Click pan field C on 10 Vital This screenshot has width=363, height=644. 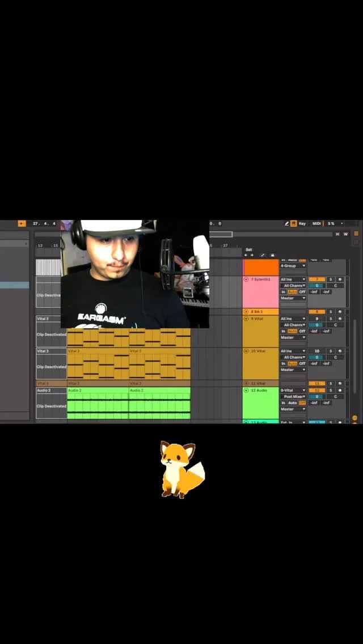click(335, 357)
